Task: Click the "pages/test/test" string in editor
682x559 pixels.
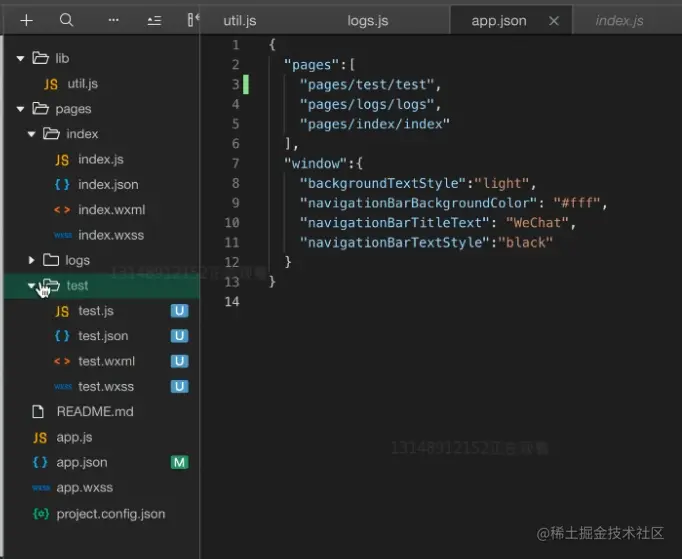Action: 367,84
